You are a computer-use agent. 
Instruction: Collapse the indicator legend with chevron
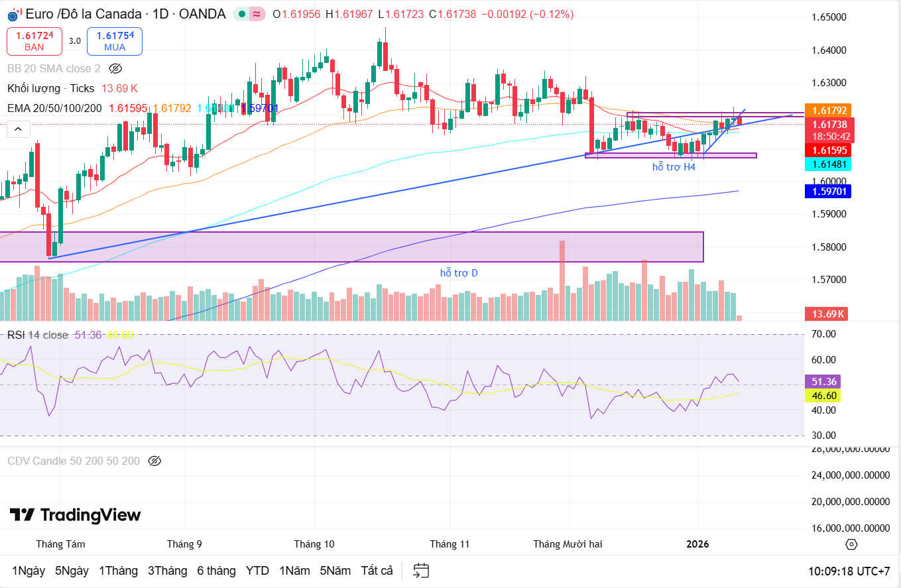19,129
